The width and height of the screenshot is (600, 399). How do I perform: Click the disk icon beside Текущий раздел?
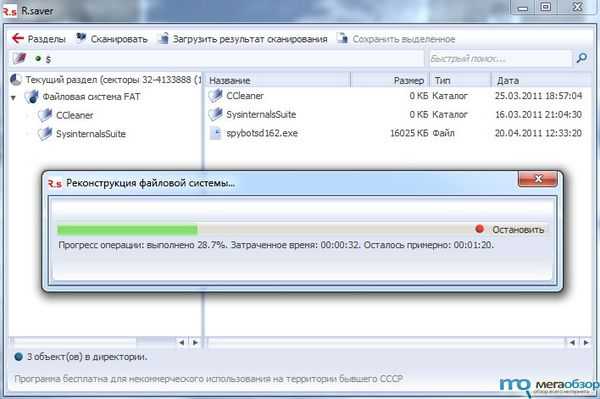click(x=16, y=80)
